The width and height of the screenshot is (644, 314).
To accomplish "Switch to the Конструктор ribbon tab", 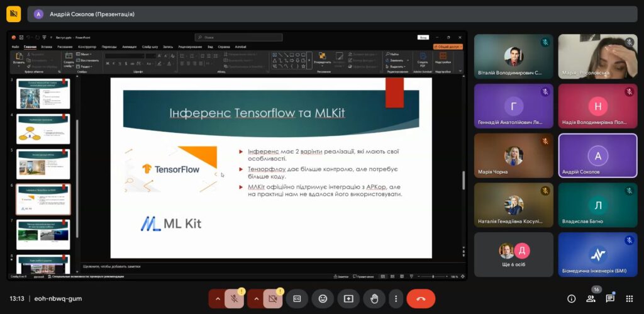I will [87, 47].
